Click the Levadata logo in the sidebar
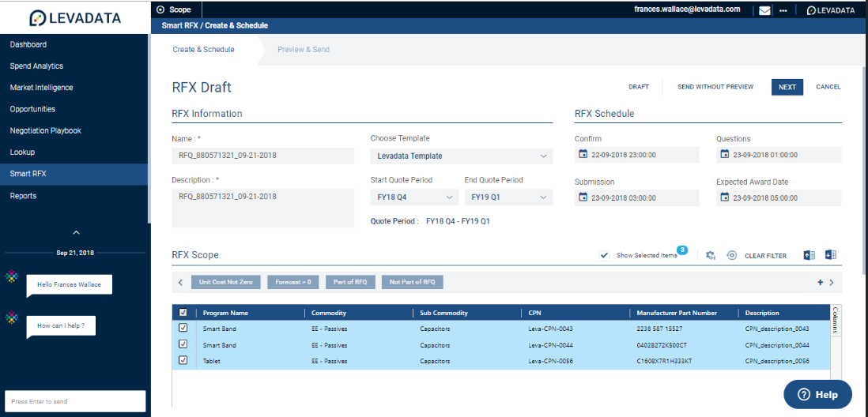This screenshot has width=868, height=417. click(x=75, y=17)
